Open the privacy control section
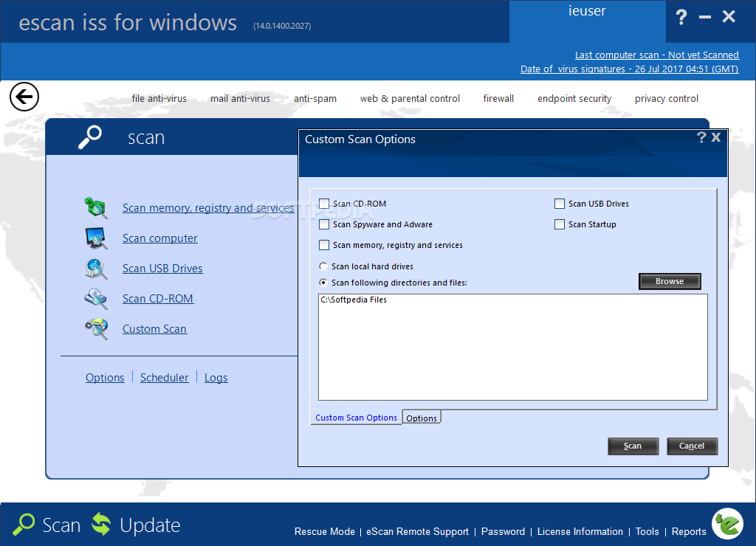This screenshot has width=756, height=546. (x=667, y=98)
